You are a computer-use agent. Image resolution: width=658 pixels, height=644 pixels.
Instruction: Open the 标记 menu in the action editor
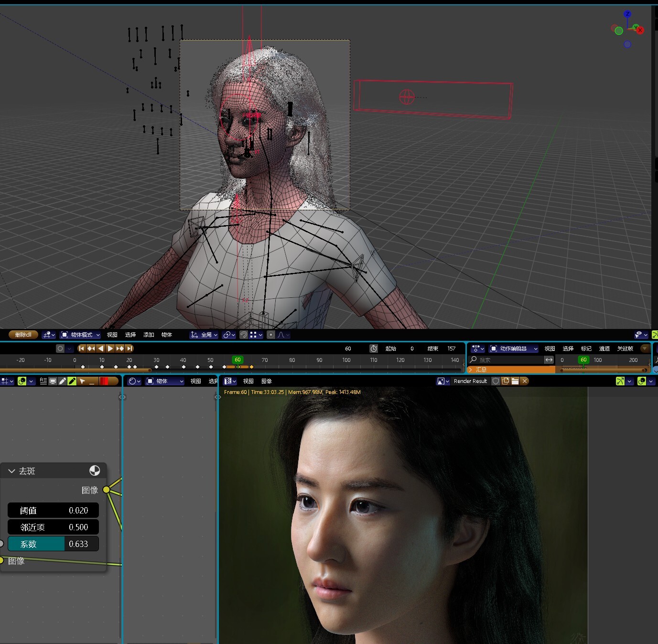coord(586,349)
